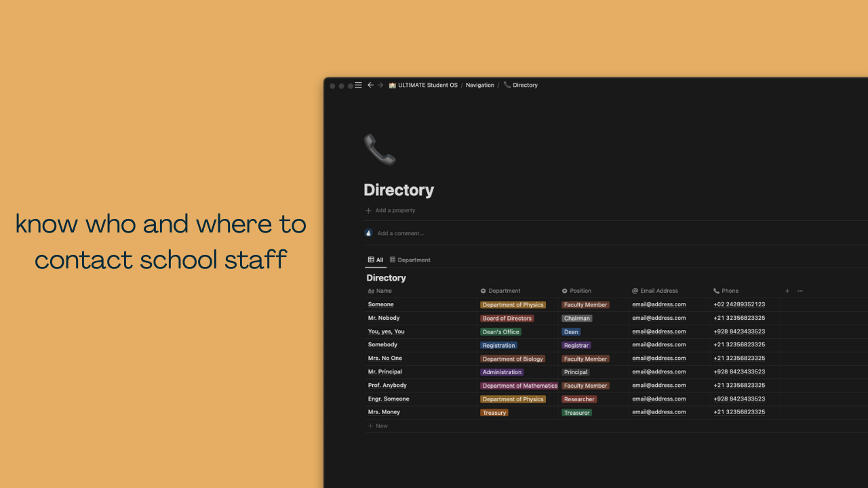Open the Mrs. No One row
Image resolution: width=868 pixels, height=488 pixels.
click(385, 359)
